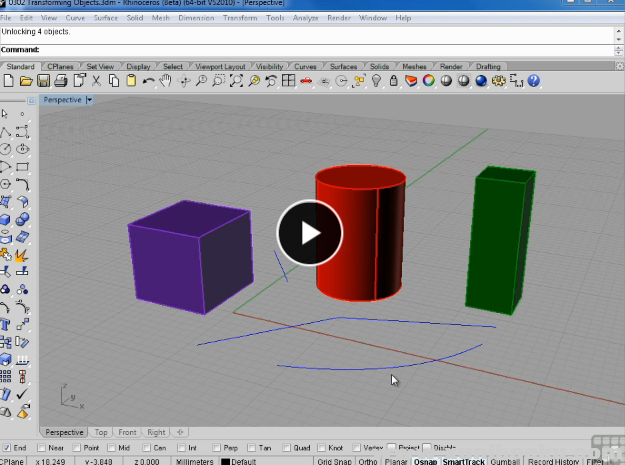Select the Pan (hand) view tool
This screenshot has height=465, width=625.
(x=166, y=80)
